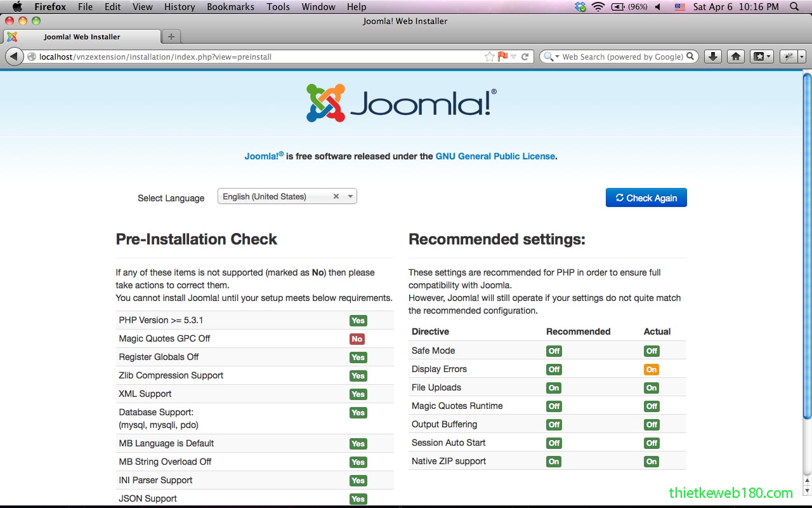The image size is (812, 508).
Task: Open Spotlight search from the menu bar
Action: click(x=794, y=7)
